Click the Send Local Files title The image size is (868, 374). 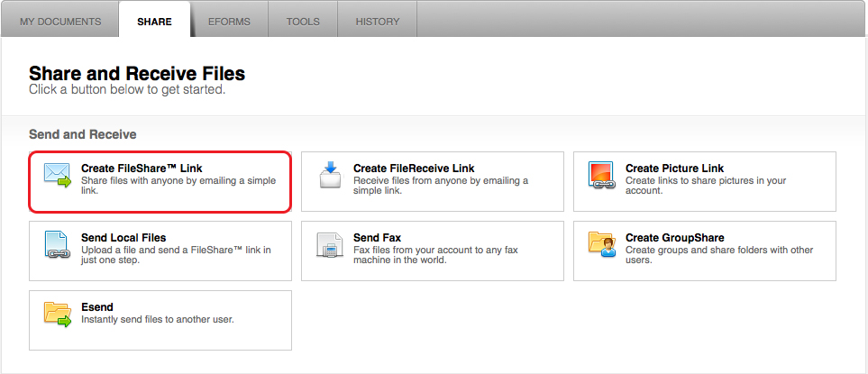point(123,238)
